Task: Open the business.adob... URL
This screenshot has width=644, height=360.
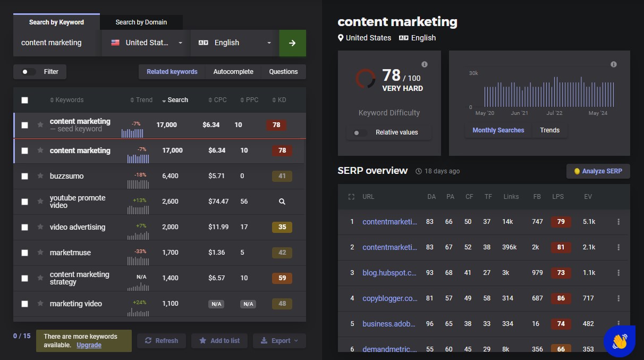Action: pyautogui.click(x=390, y=324)
